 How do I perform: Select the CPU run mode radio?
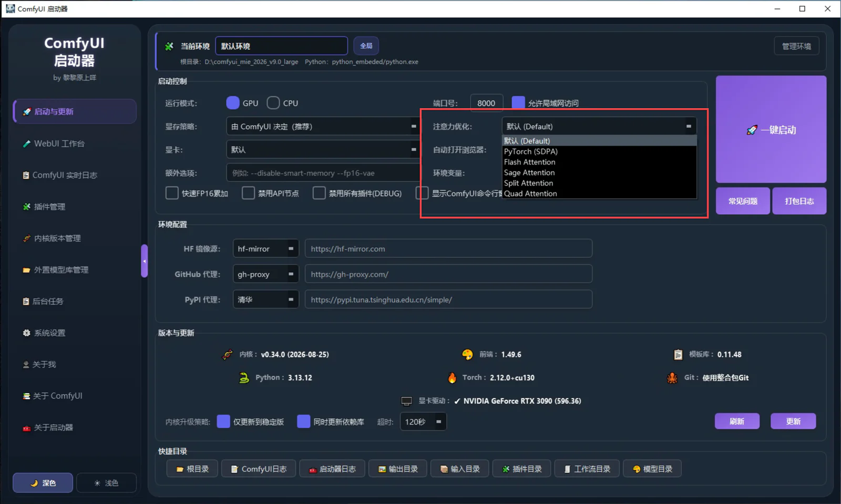(x=273, y=103)
